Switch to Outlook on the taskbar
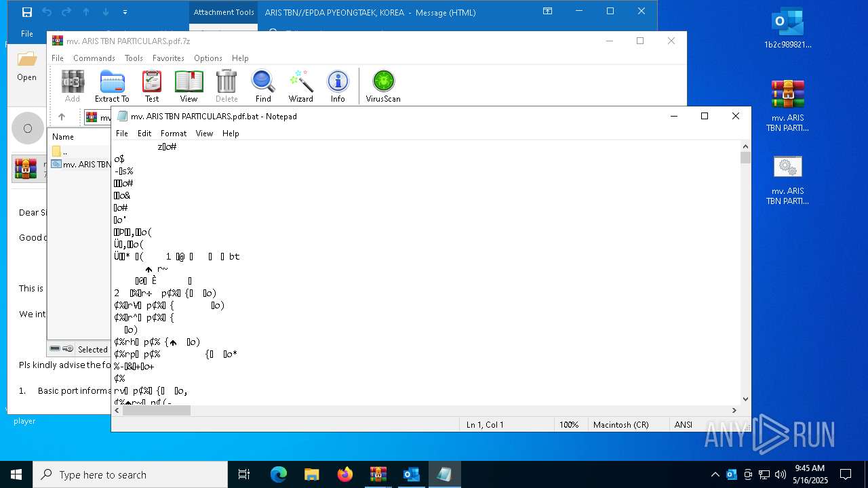Viewport: 868px width, 488px height. click(x=412, y=474)
